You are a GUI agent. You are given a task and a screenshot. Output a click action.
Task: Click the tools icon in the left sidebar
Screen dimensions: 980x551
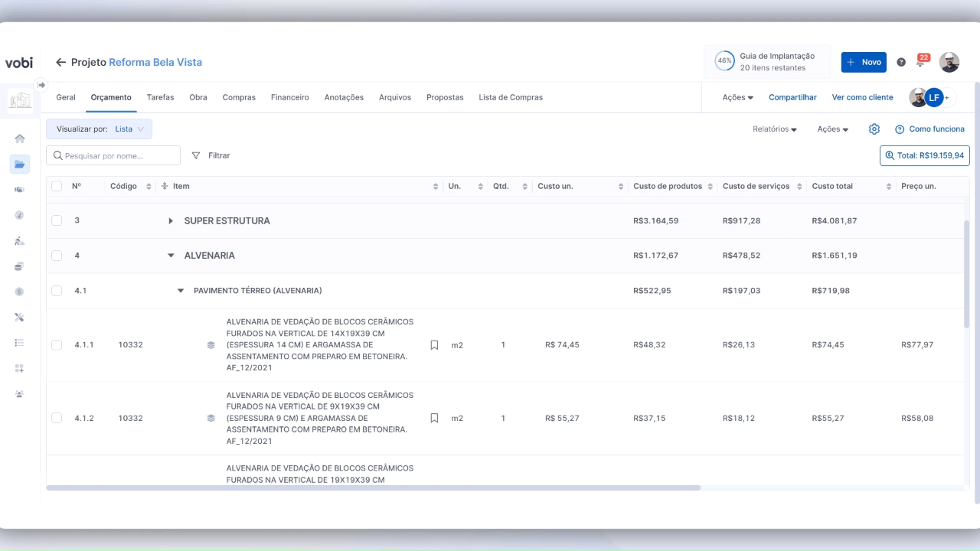[x=20, y=317]
